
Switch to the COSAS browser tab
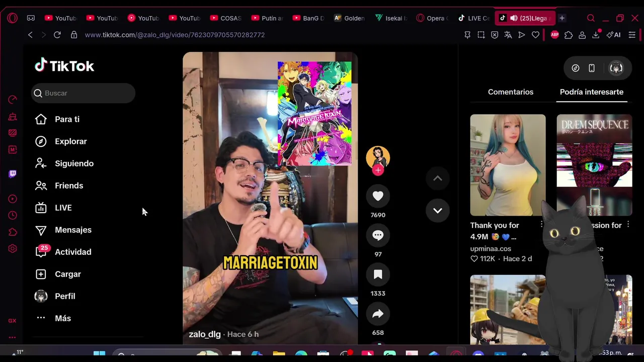pyautogui.click(x=225, y=18)
